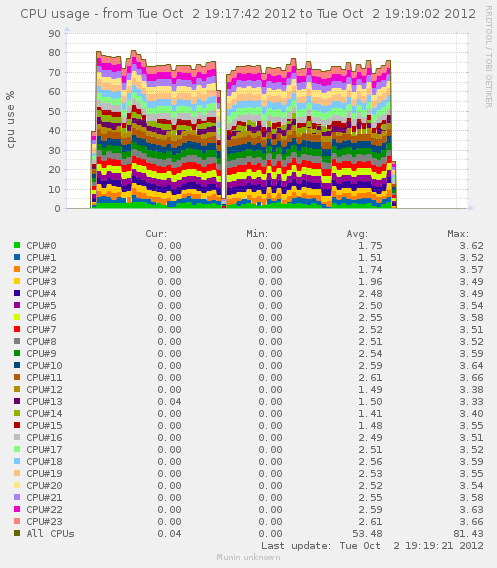Screen dimensions: 497x568
Task: Click the Max column header
Action: coord(458,234)
